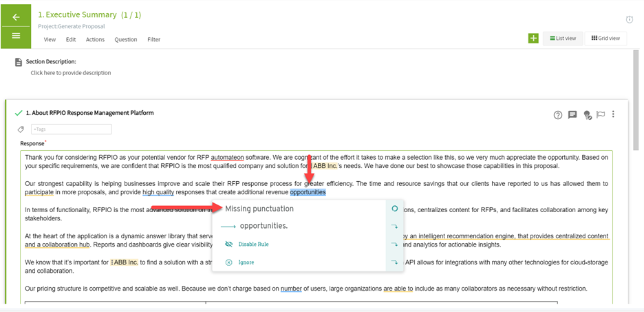644x312 pixels.
Task: Click the underlined word 'number'
Action: point(291,289)
